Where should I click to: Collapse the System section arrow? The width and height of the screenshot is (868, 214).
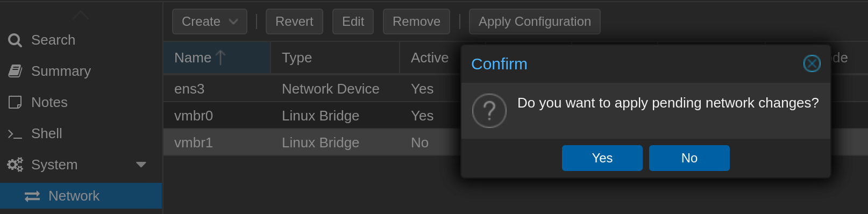coord(141,165)
